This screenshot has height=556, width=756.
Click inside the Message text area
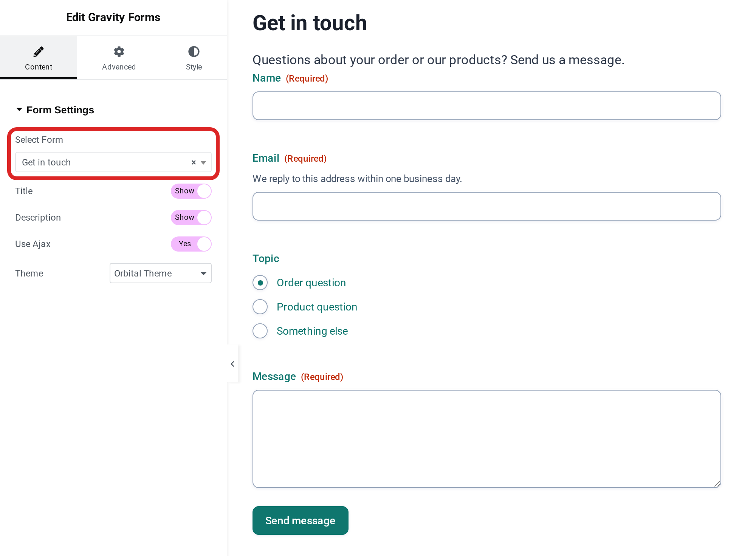click(487, 439)
